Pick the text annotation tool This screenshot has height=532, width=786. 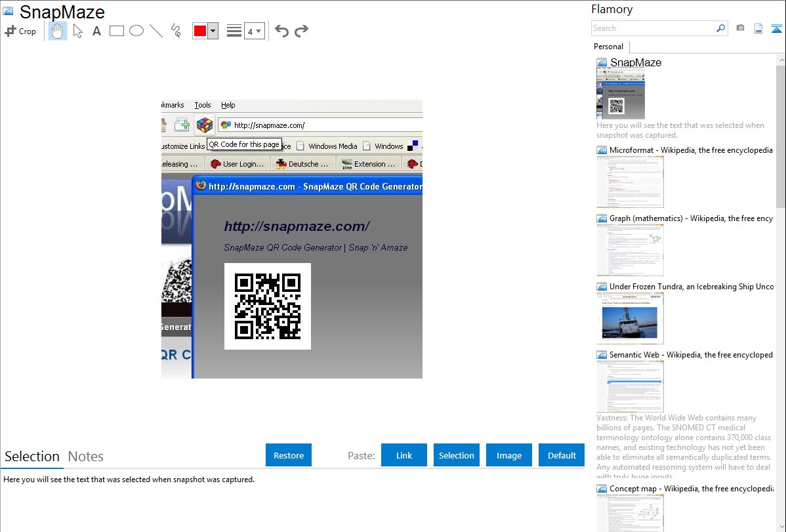click(96, 31)
